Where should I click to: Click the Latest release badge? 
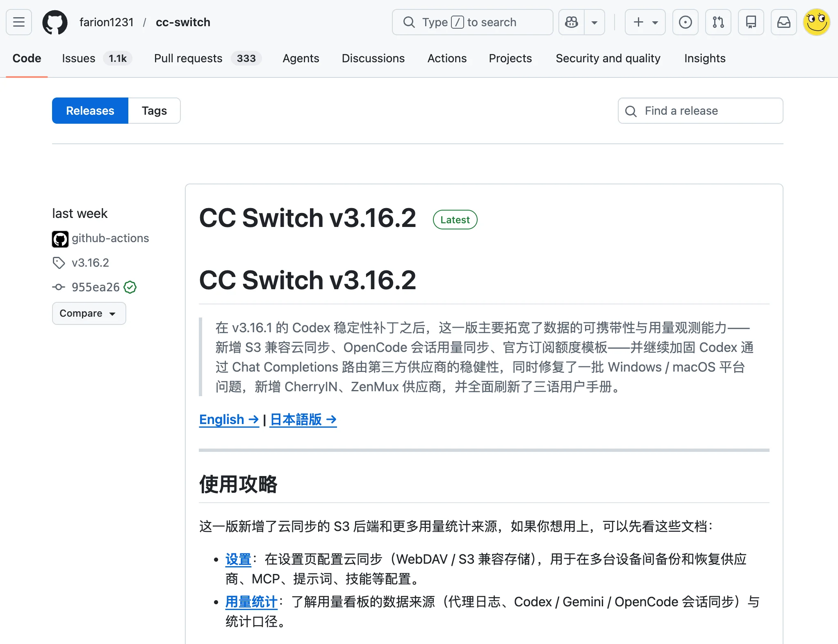[455, 220]
